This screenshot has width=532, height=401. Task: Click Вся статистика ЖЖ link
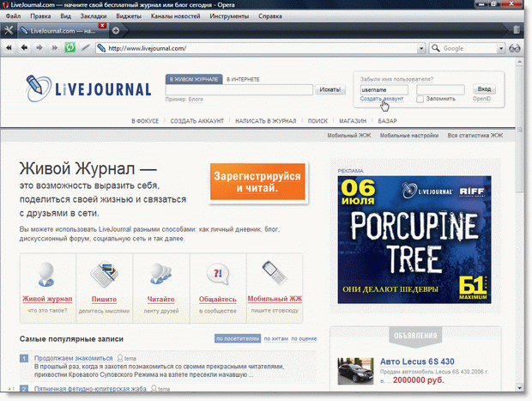[475, 135]
